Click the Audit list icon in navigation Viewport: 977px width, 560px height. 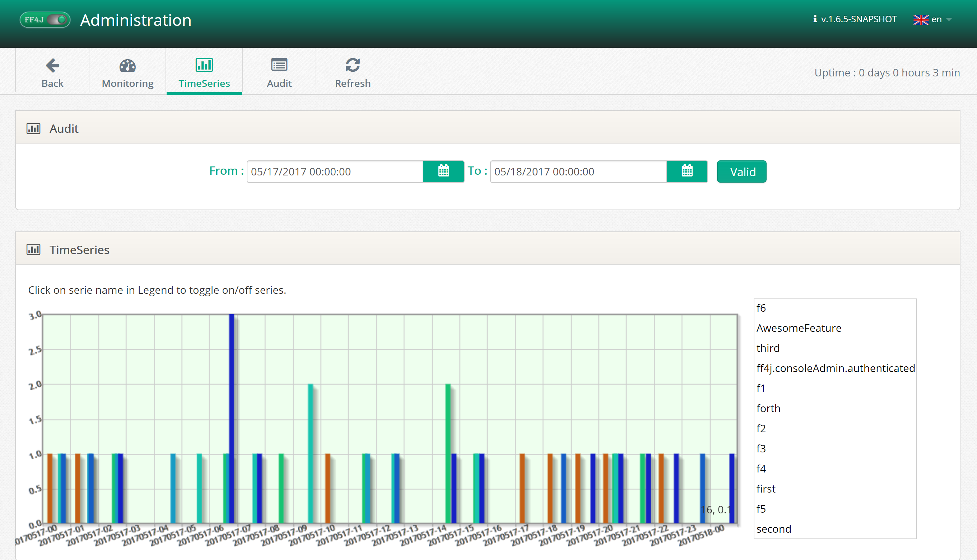point(279,65)
